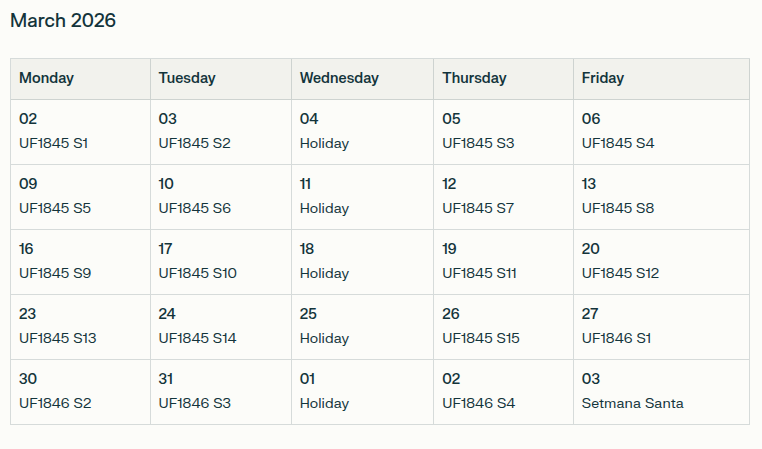The height and width of the screenshot is (449, 762).
Task: Select the UF1845 S5 entry
Action: (55, 208)
